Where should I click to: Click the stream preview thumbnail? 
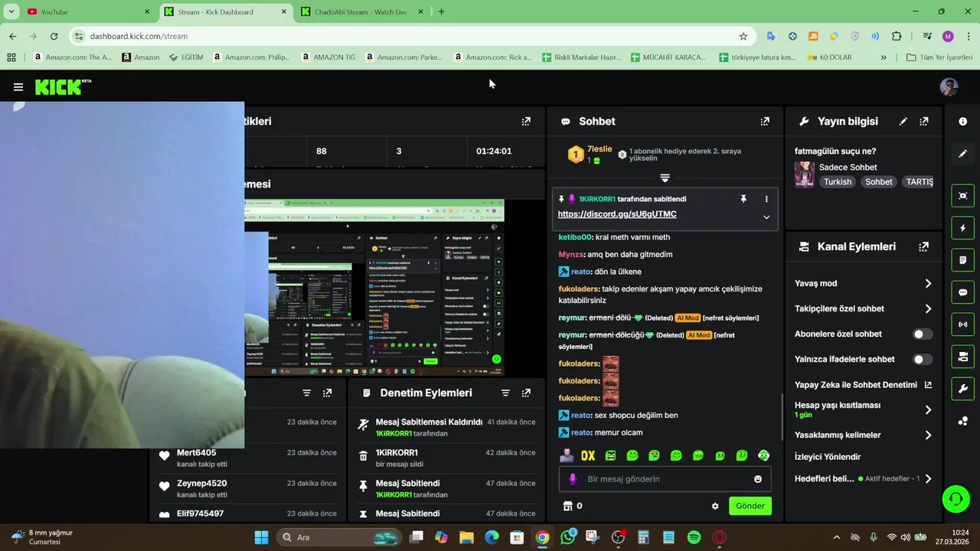tap(374, 288)
